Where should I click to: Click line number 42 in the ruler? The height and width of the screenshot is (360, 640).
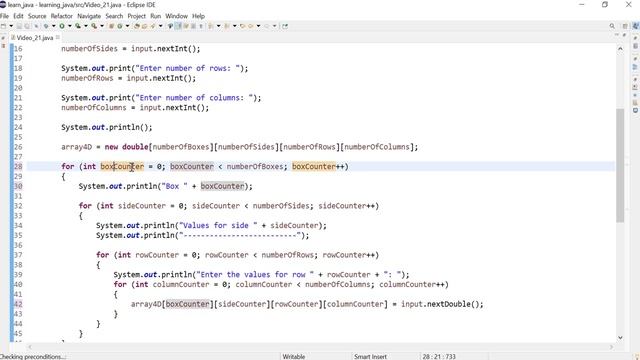(x=18, y=304)
